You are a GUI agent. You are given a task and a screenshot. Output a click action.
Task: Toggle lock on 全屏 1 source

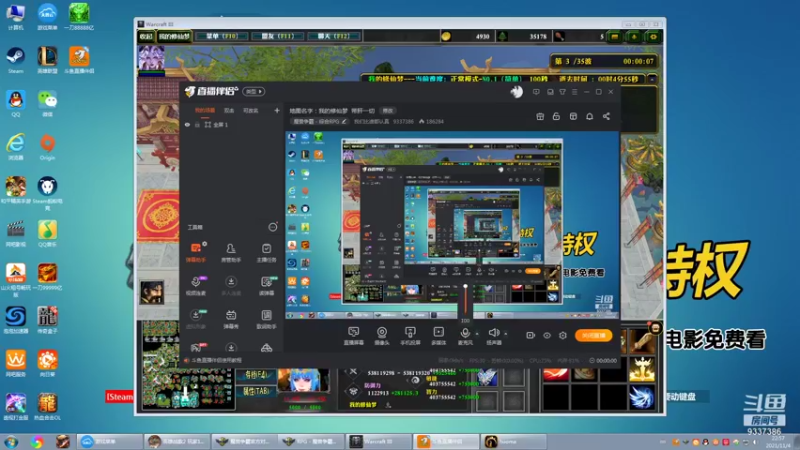coord(197,124)
